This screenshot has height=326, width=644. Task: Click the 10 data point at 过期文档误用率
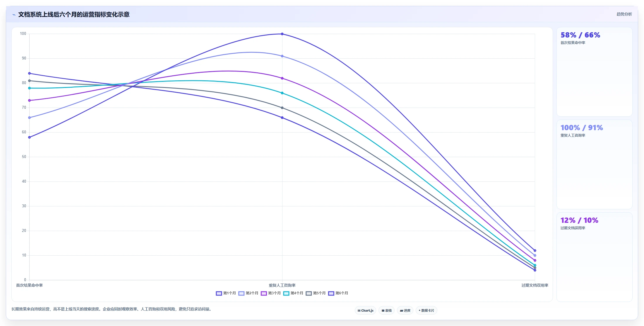point(535,255)
